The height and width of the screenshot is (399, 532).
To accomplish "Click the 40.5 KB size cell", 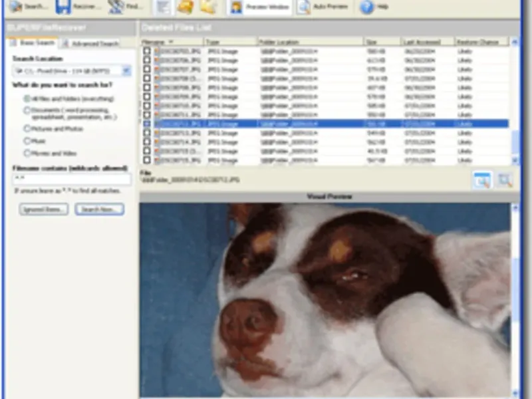I will pyautogui.click(x=377, y=152).
